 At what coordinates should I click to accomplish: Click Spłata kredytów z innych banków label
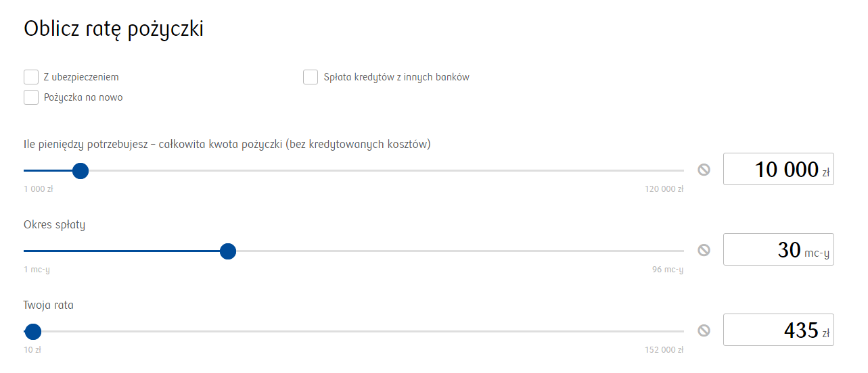click(x=396, y=77)
